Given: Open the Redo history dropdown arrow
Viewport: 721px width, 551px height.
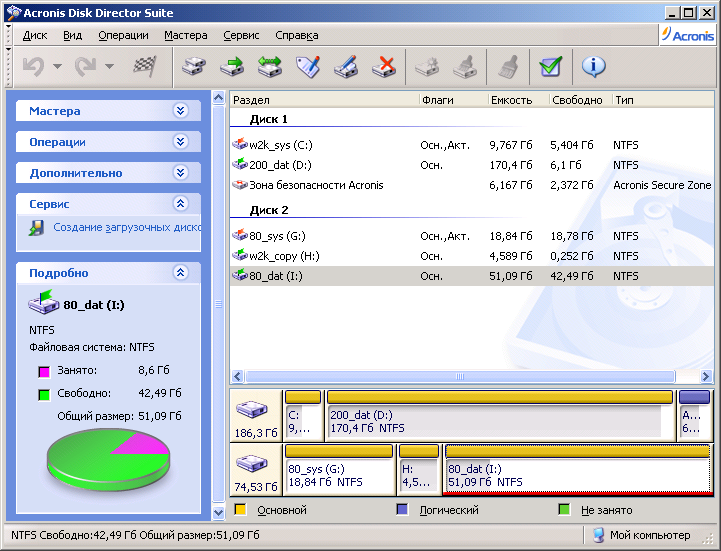Looking at the screenshot, I should tap(109, 67).
